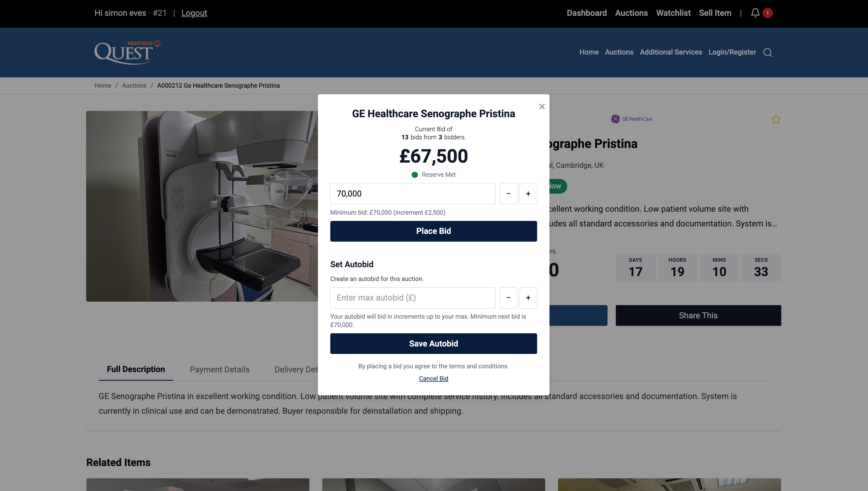
Task: Click the Cancel Bid link
Action: click(433, 378)
